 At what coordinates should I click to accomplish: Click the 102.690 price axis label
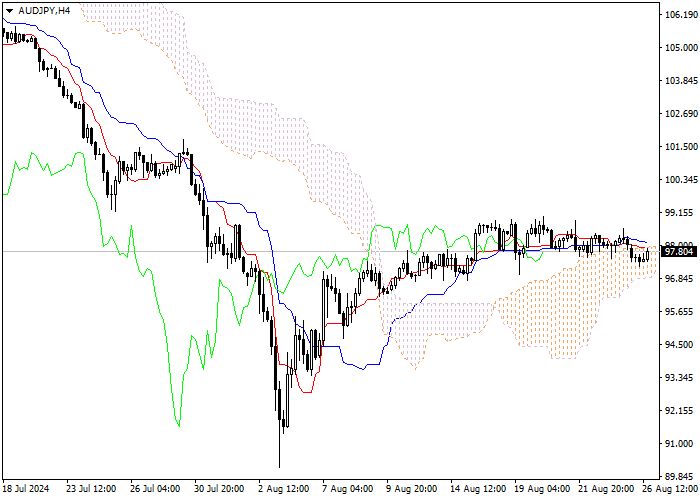(x=681, y=114)
